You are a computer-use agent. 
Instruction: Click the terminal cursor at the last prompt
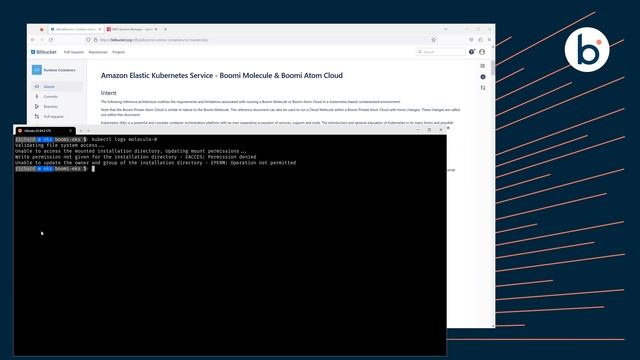93,169
